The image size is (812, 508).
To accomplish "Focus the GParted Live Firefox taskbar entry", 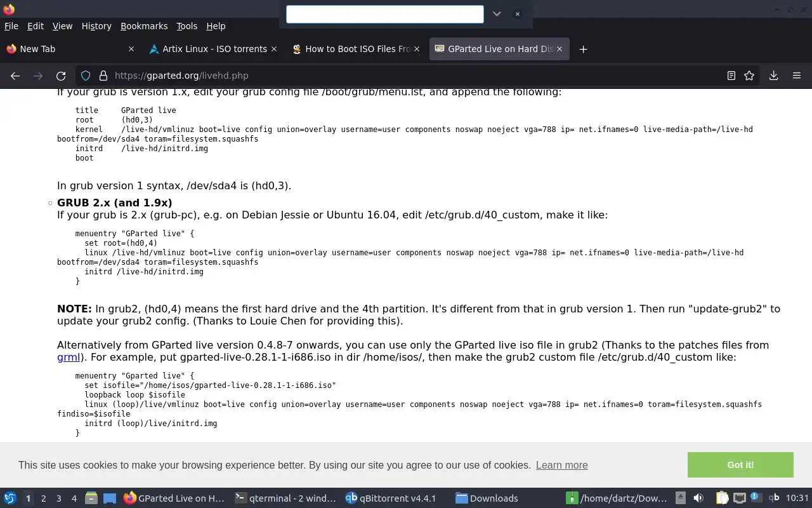I will point(175,498).
